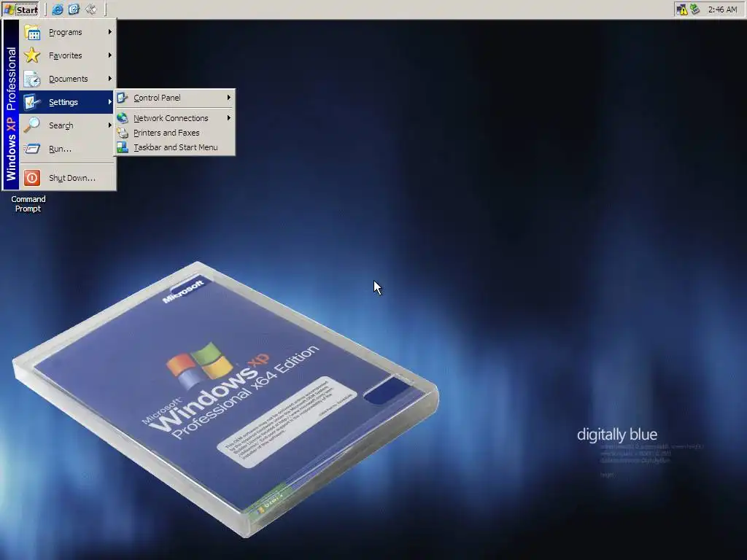The height and width of the screenshot is (560, 747).
Task: Select the Command Prompt desktop shortcut label
Action: (28, 204)
